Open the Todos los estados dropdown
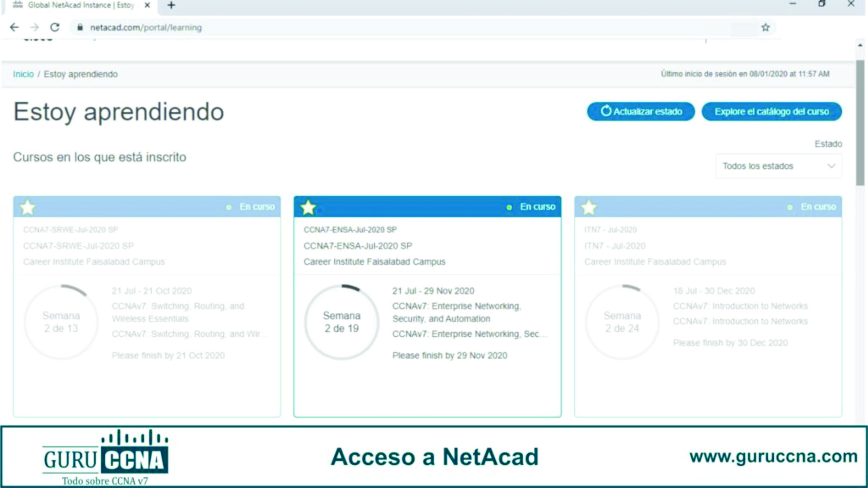The height and width of the screenshot is (488, 868). pos(778,166)
